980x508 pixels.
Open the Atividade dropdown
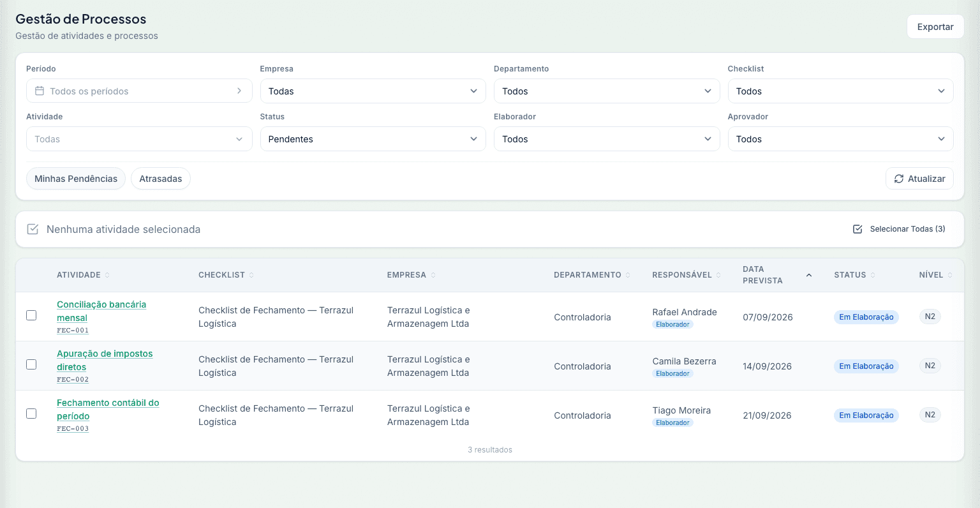point(139,139)
